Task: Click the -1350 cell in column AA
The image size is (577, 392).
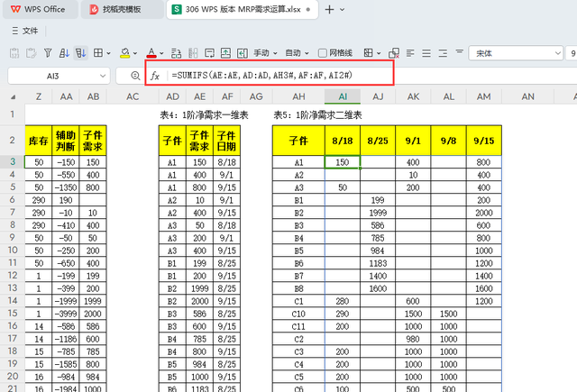Action: click(66, 187)
